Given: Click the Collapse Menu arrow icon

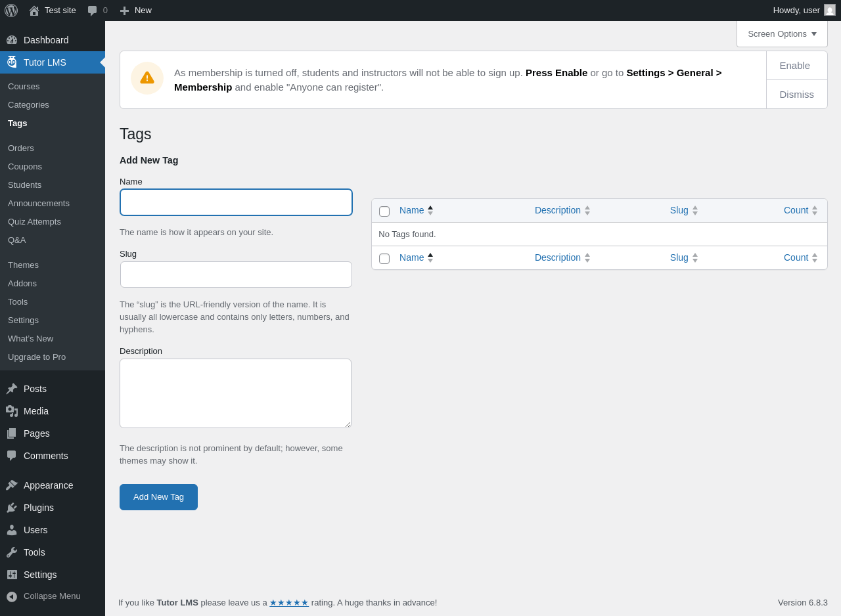Looking at the screenshot, I should [x=12, y=596].
